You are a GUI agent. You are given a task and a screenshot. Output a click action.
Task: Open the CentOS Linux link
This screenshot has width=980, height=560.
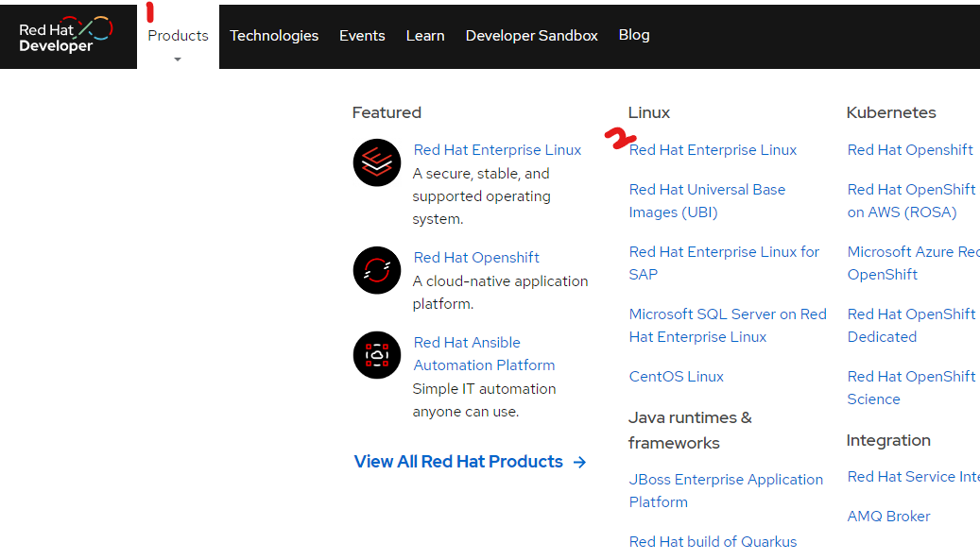point(677,377)
